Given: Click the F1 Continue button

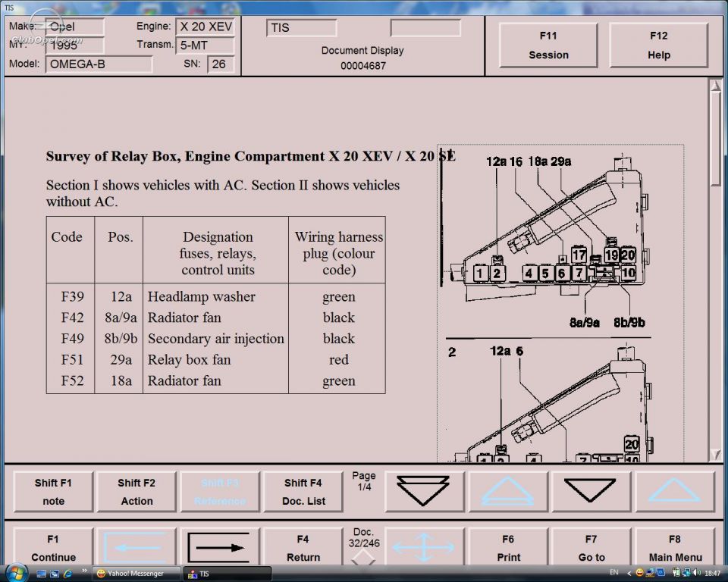Looking at the screenshot, I should click(x=53, y=547).
